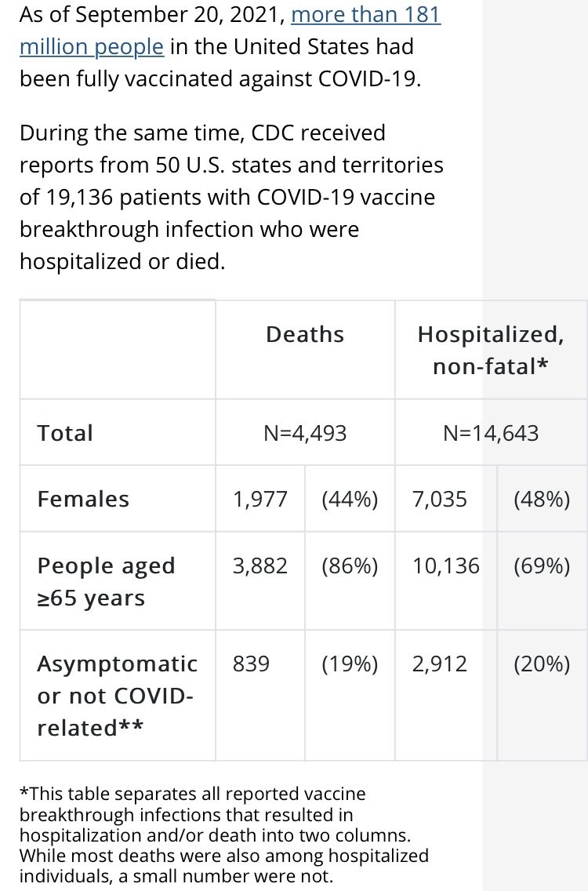Select "Asymptomatic or not COVID-related**" row label
Screen dimensions: 588x891
point(117,696)
